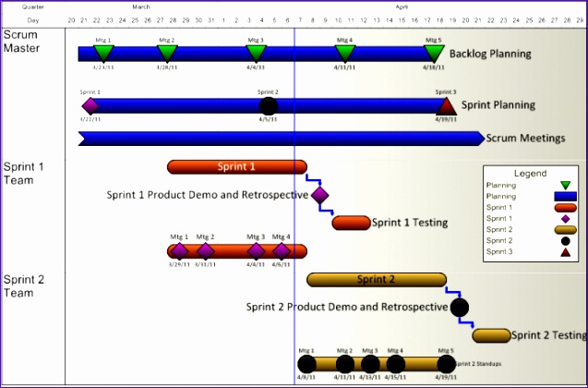Select the gold Sprint 2 task bar
Viewport: 588px width, 388px height.
(x=377, y=280)
